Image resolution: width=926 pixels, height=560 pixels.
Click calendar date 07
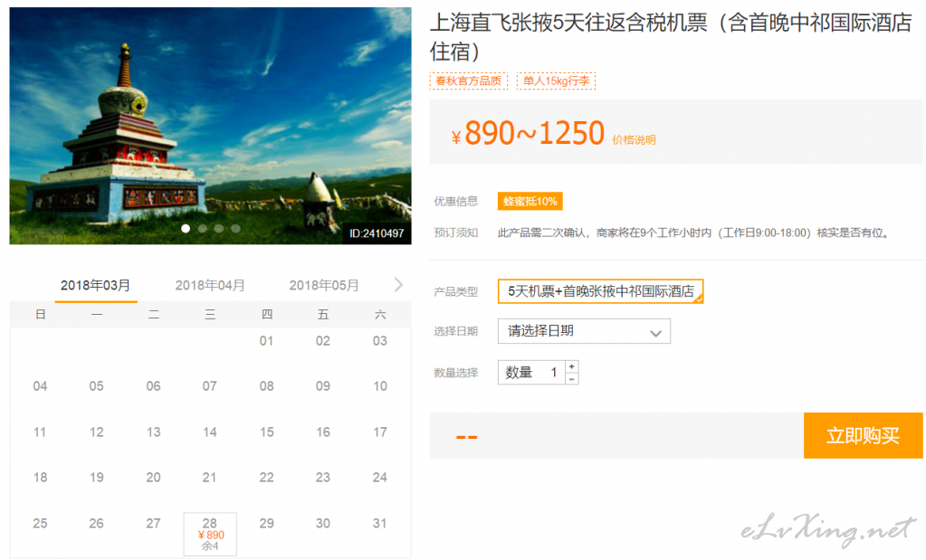point(210,386)
